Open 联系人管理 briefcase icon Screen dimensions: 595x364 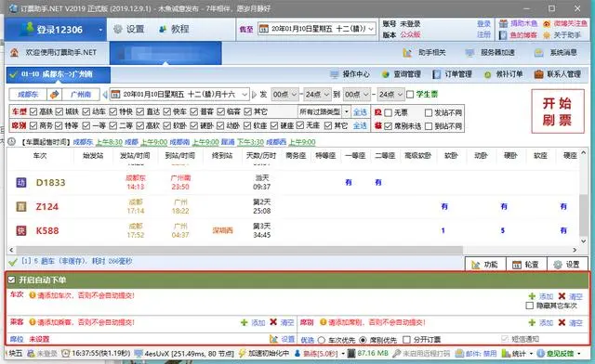click(539, 74)
